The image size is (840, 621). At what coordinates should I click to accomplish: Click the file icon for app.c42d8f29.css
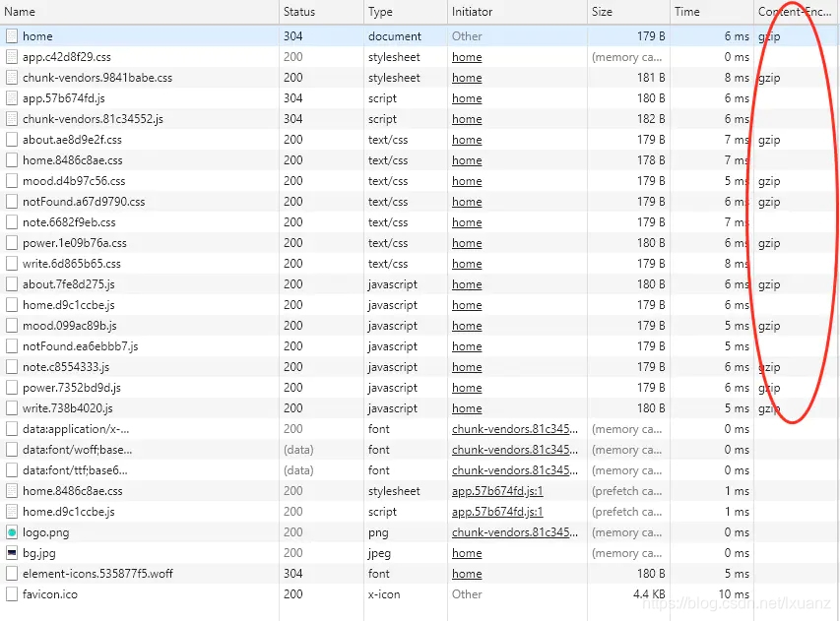(11, 57)
